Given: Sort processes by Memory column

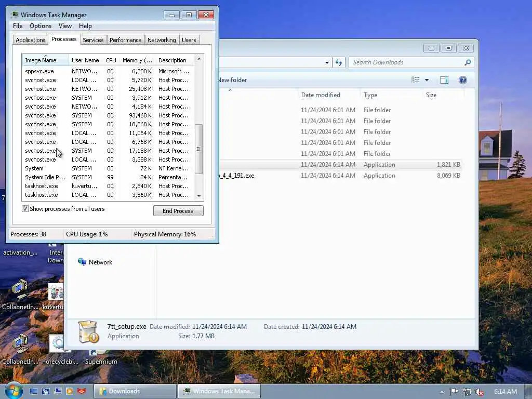Looking at the screenshot, I should (137, 60).
